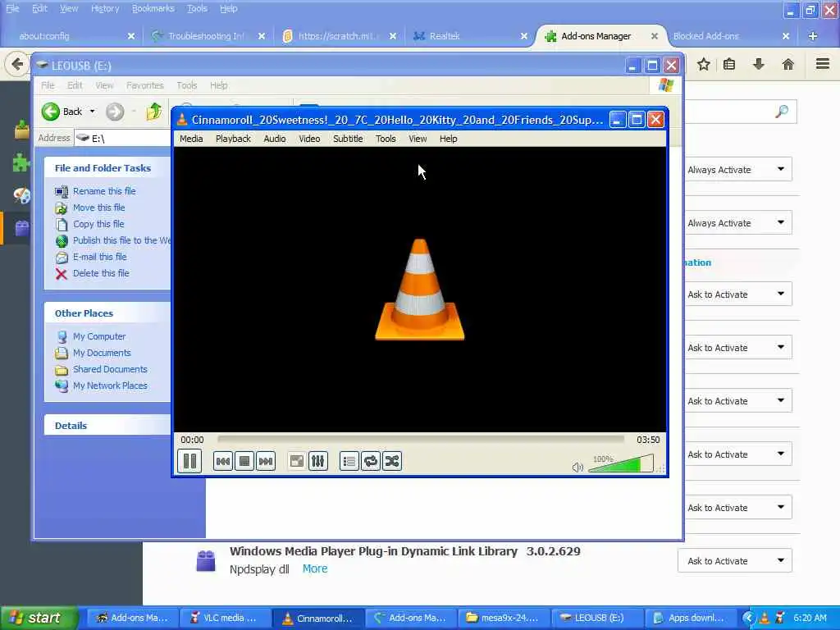The image size is (840, 630).
Task: Click Explorer address field E:\
Action: tap(123, 138)
